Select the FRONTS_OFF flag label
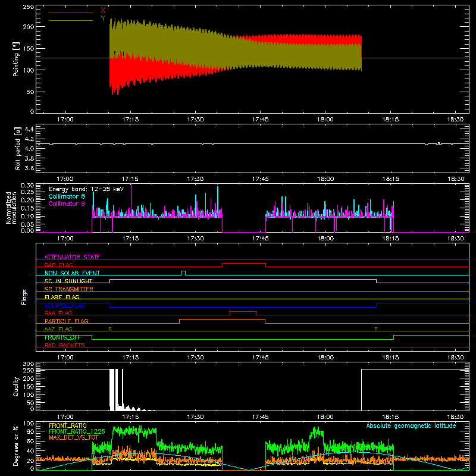The image size is (476, 476). tap(62, 337)
